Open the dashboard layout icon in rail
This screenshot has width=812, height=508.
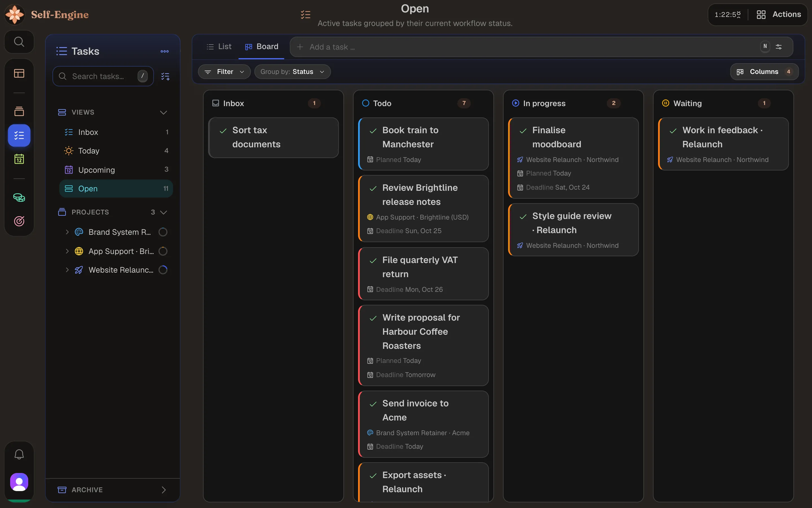(19, 73)
